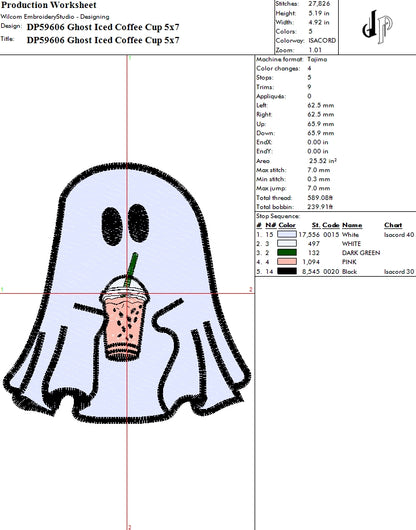Click the Total thread value 589.08ft
Screen dimensions: 416x530
coord(320,198)
